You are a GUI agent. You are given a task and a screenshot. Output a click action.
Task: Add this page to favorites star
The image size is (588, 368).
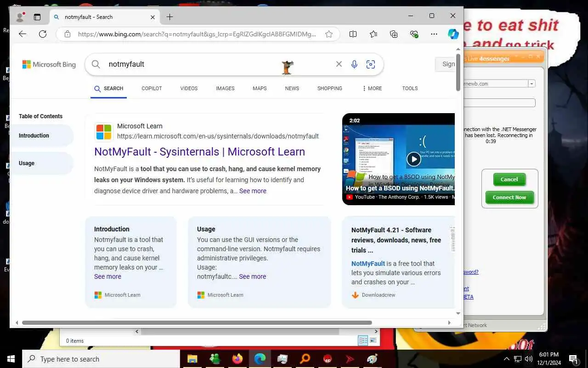tap(329, 34)
